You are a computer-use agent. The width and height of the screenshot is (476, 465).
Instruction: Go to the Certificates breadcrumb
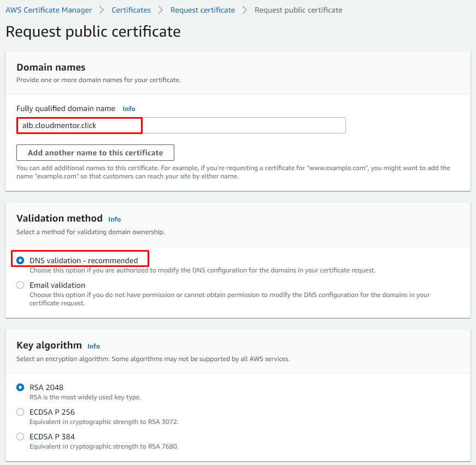point(131,10)
